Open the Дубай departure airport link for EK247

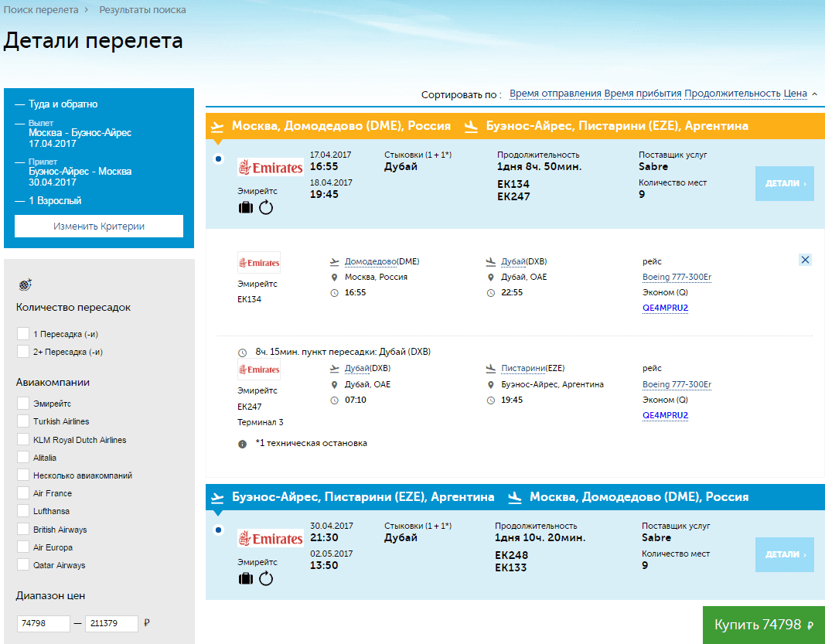click(356, 368)
